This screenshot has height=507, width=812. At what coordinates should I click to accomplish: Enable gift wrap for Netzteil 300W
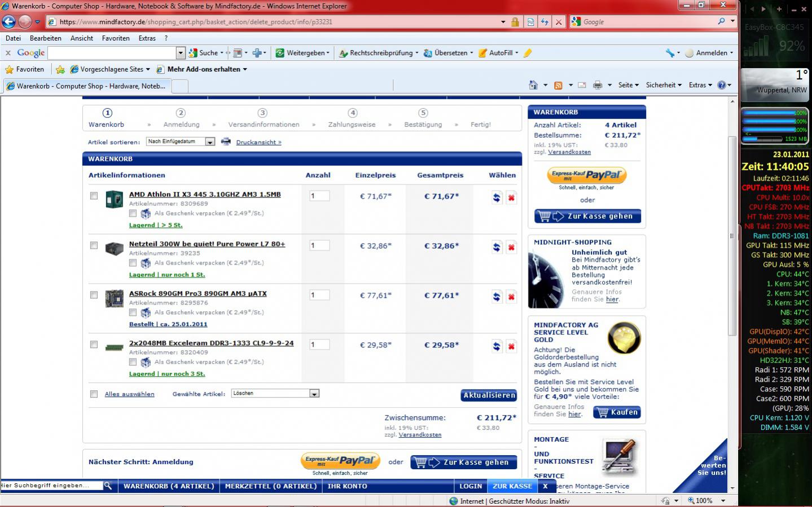pyautogui.click(x=133, y=263)
